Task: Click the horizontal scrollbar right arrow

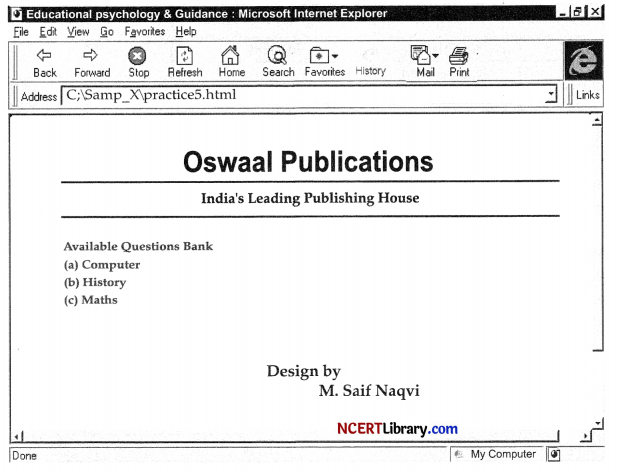Action: (x=585, y=436)
